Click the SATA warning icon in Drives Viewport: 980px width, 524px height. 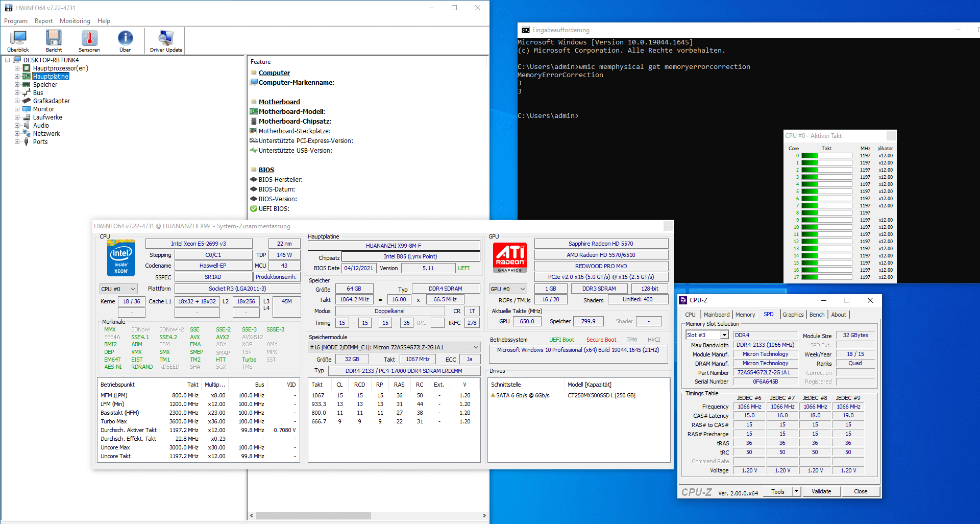coord(493,395)
